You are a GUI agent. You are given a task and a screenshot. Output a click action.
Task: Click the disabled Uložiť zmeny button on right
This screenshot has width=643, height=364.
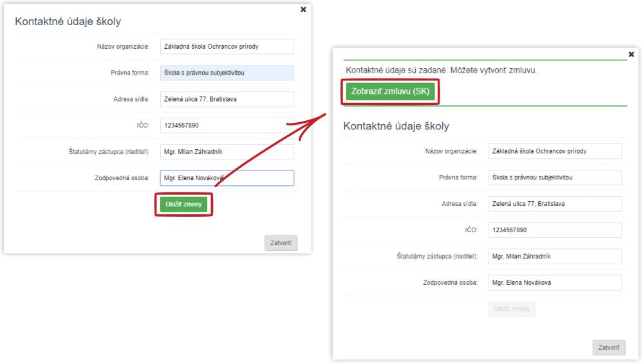click(512, 309)
